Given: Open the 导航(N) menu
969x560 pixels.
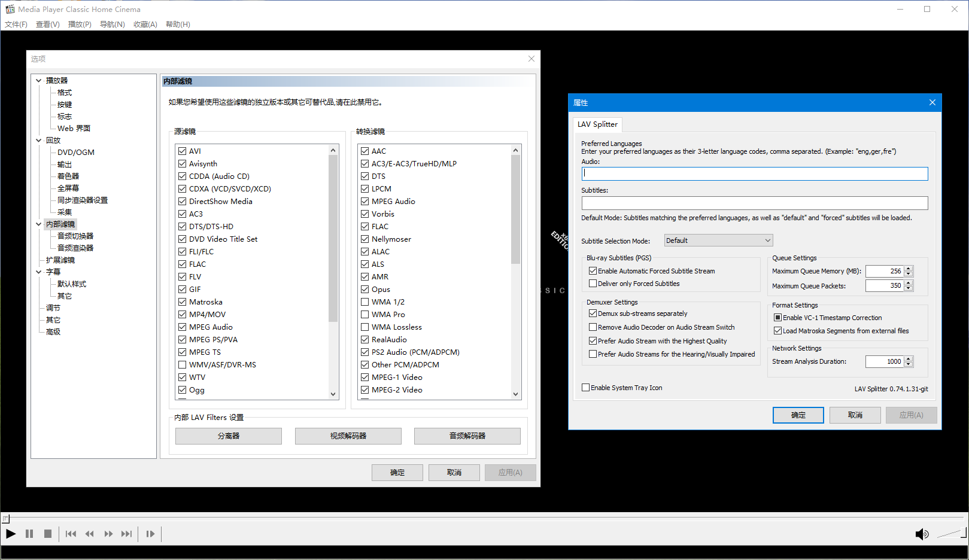Looking at the screenshot, I should tap(112, 25).
